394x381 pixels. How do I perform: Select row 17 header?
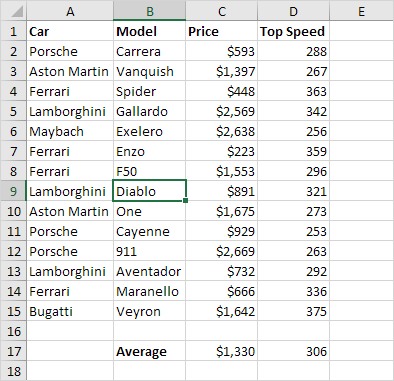click(x=13, y=351)
